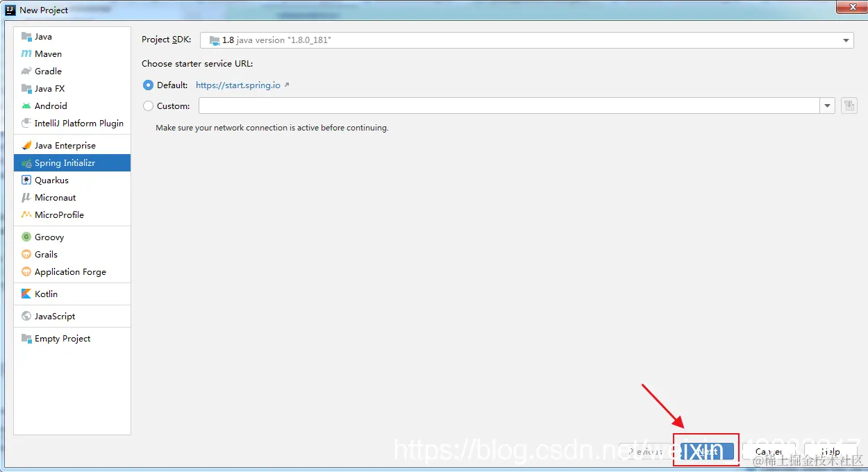Click the MicroProfile icon
Screen dimensions: 868x472
pos(26,215)
